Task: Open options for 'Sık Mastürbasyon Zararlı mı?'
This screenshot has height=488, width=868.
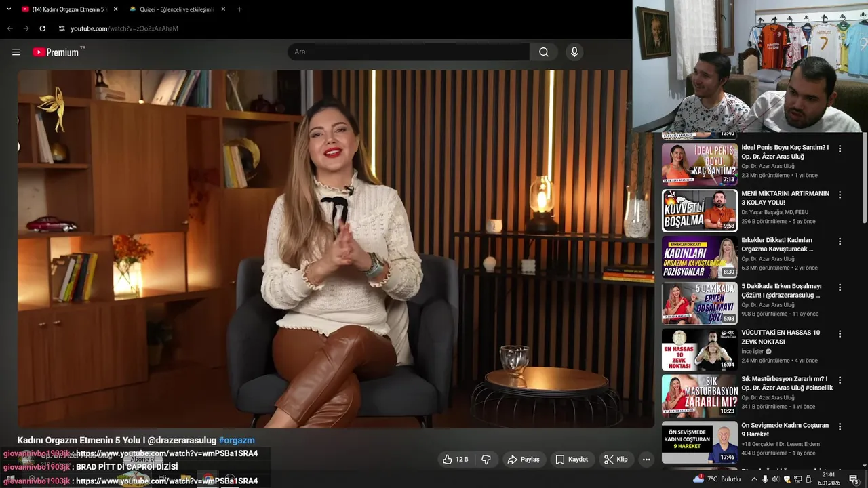Action: click(x=840, y=380)
